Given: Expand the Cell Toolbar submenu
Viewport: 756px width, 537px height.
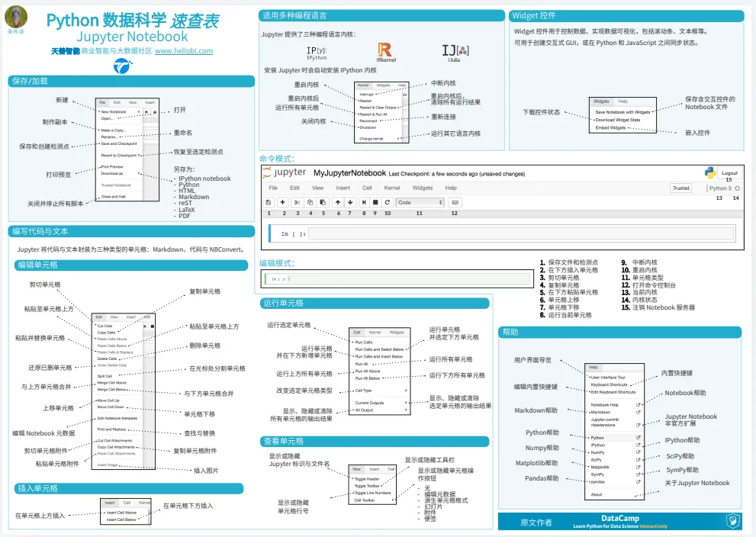Looking at the screenshot, I should (392, 500).
